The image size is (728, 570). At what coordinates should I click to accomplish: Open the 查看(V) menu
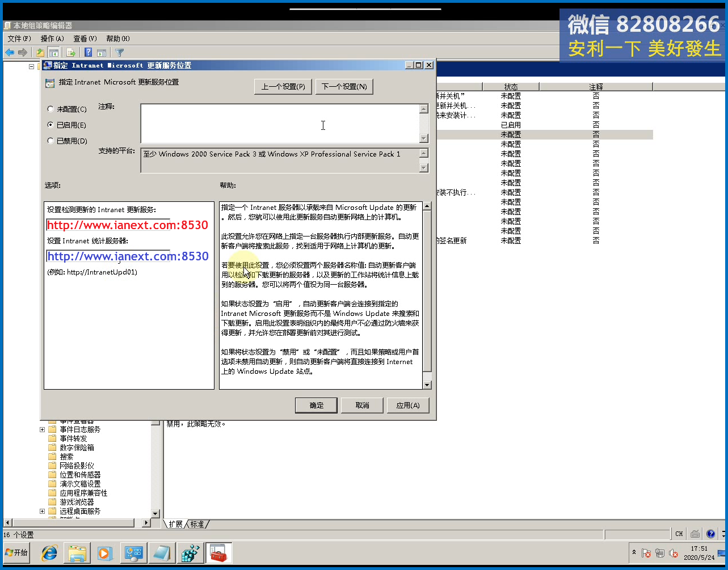pyautogui.click(x=85, y=39)
